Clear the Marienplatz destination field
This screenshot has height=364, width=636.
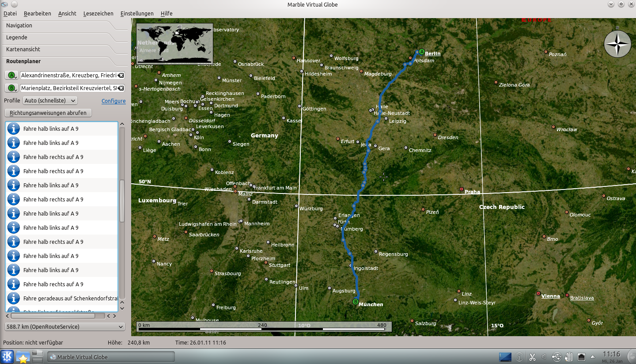coord(121,87)
